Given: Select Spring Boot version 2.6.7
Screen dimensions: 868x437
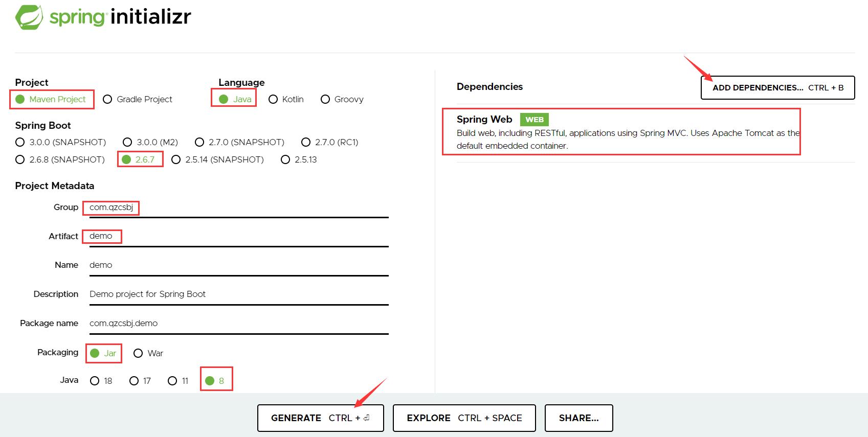Looking at the screenshot, I should click(x=138, y=159).
